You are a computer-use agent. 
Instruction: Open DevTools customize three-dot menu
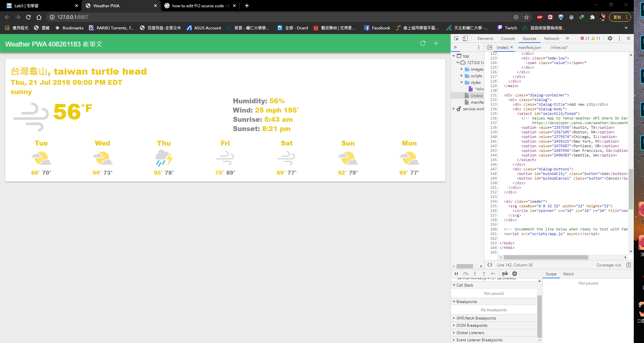point(619,38)
